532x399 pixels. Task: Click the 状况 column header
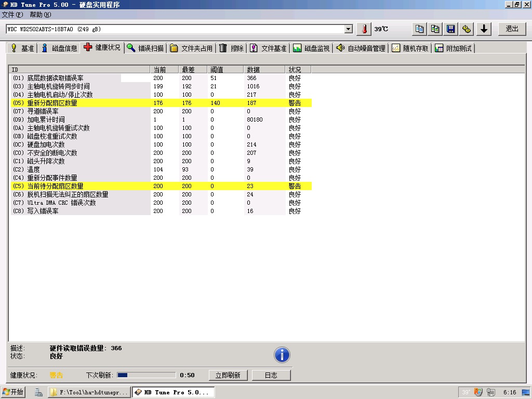point(298,70)
